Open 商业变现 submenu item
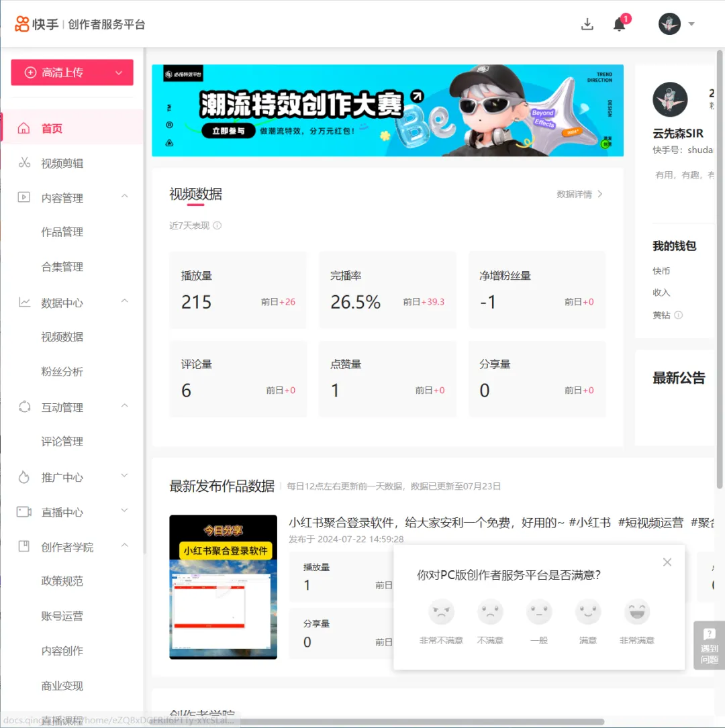 (x=62, y=686)
